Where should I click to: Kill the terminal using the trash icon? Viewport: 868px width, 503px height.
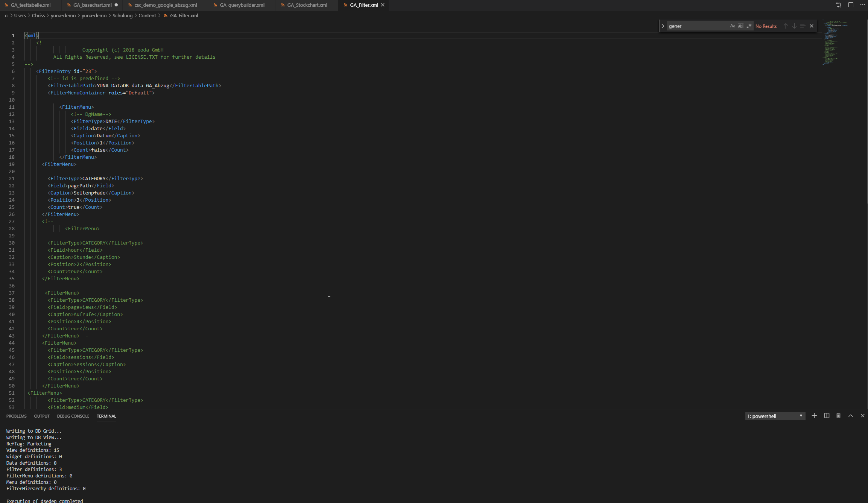tap(838, 416)
